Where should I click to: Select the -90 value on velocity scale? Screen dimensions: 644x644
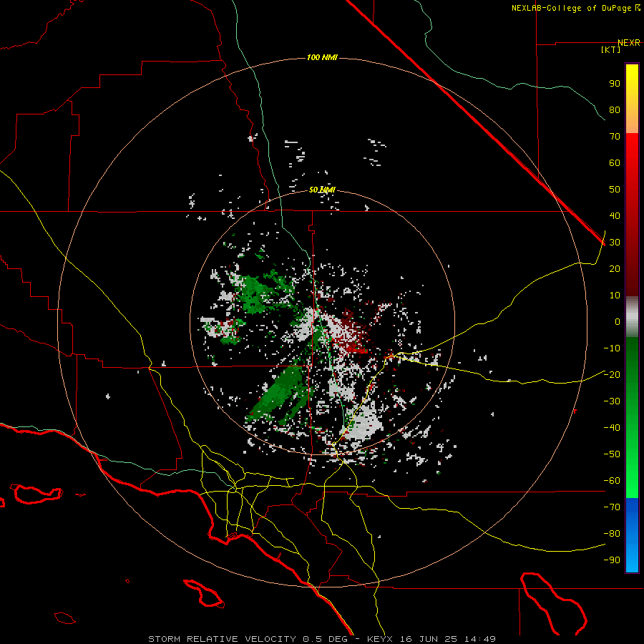(612, 560)
